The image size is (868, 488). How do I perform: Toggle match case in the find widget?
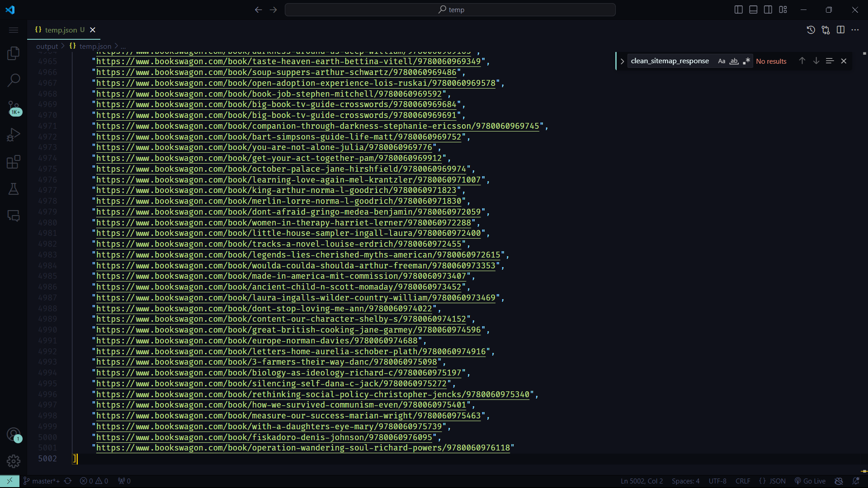[x=721, y=61]
